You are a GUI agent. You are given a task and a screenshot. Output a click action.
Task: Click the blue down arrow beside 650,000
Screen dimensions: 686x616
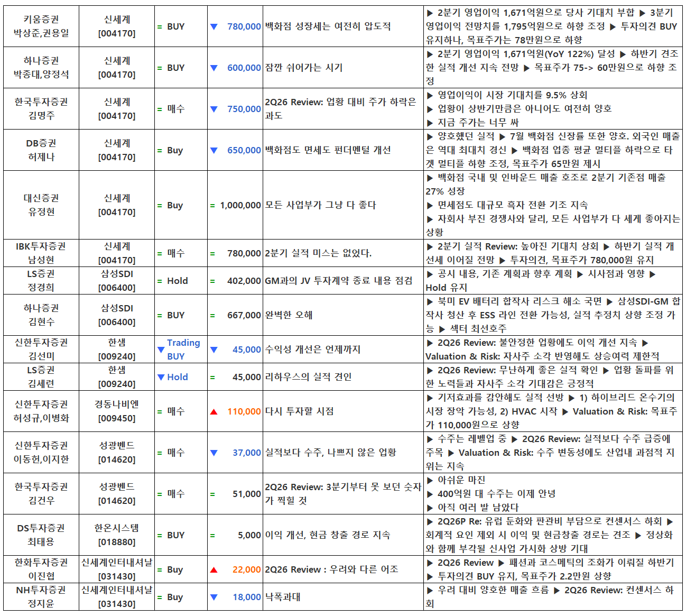(x=214, y=151)
